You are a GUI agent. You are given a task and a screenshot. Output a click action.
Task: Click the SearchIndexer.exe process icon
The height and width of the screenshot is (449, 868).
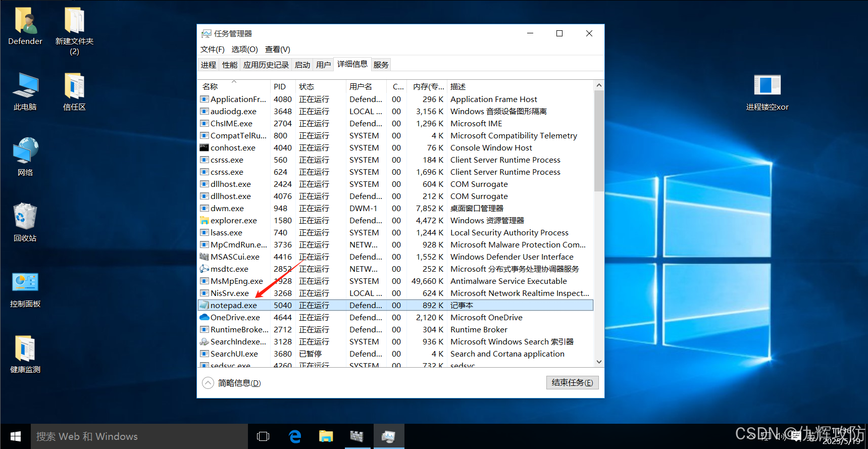point(204,341)
